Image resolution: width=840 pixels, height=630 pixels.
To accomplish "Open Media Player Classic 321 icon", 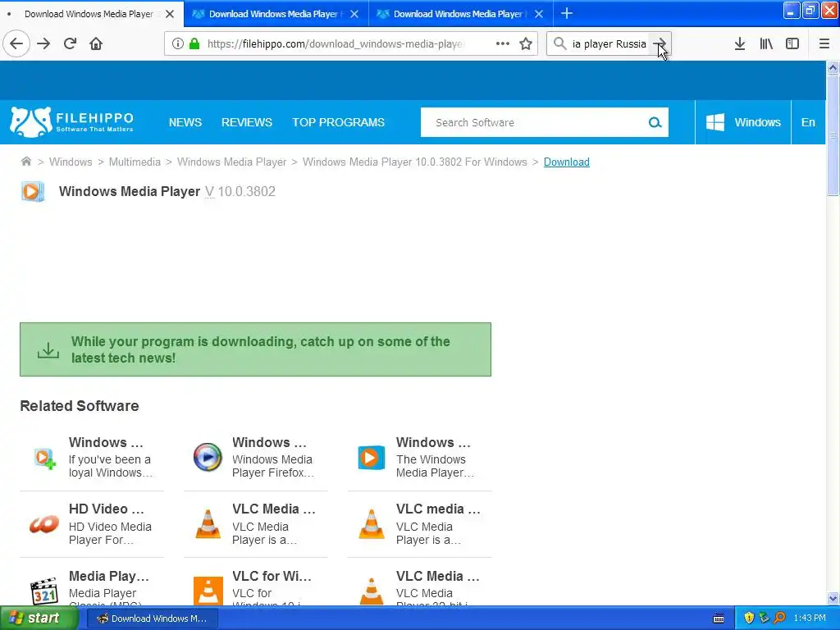I will click(44, 591).
